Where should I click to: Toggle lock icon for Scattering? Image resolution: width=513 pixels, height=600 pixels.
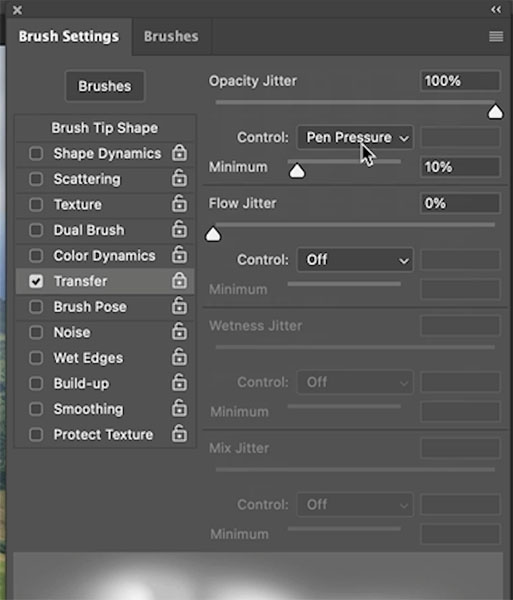point(179,179)
